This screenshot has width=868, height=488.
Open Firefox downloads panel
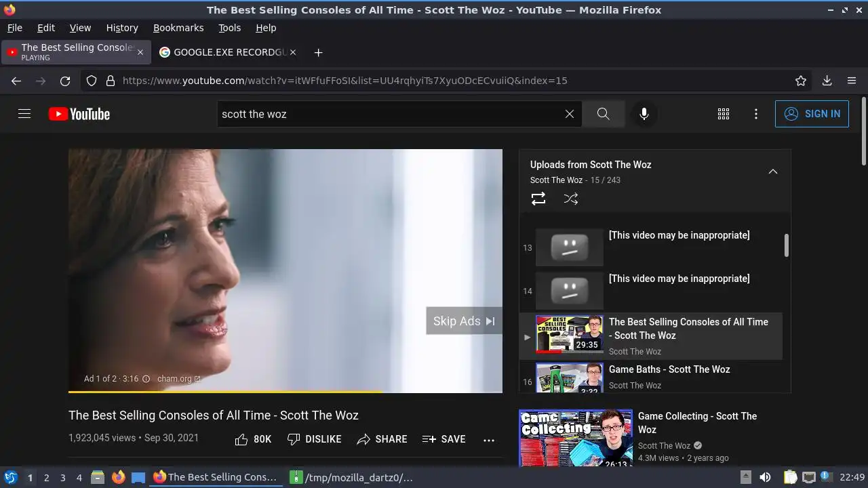(827, 81)
